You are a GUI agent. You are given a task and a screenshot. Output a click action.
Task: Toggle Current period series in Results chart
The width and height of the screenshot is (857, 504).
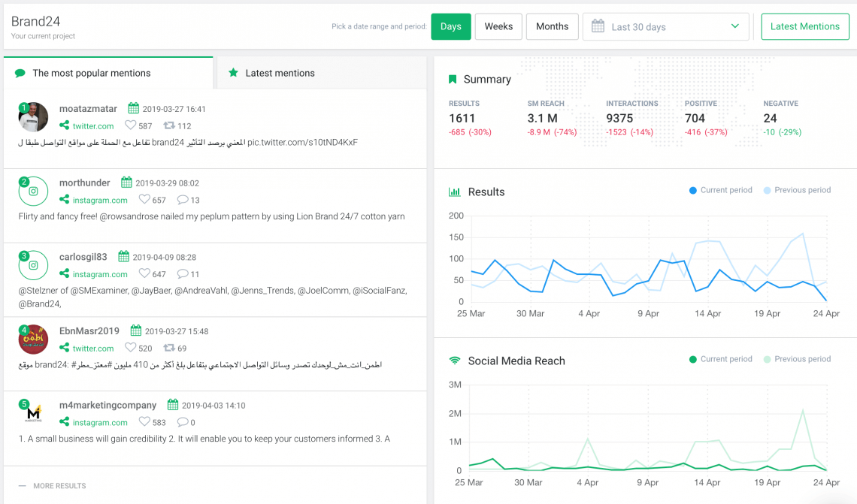click(x=721, y=190)
